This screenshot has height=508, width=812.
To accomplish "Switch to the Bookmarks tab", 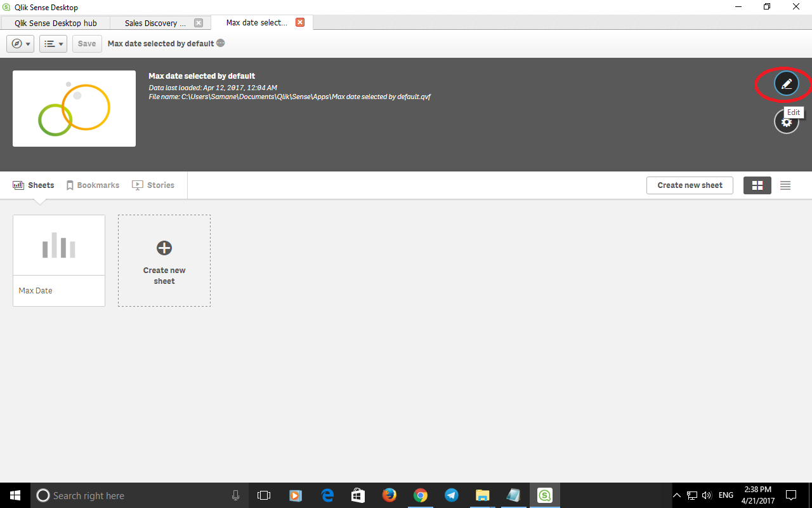I will (93, 185).
